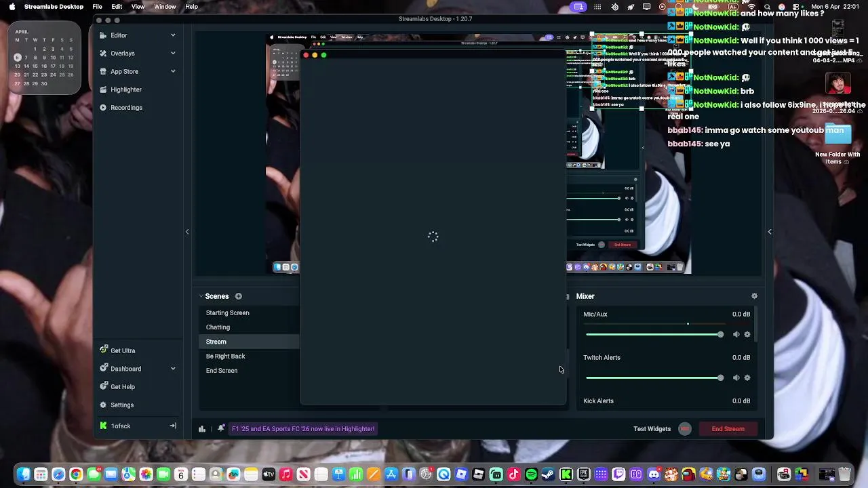The image size is (868, 488).
Task: Collapse right chat panel chevron arrow
Action: [x=770, y=232]
